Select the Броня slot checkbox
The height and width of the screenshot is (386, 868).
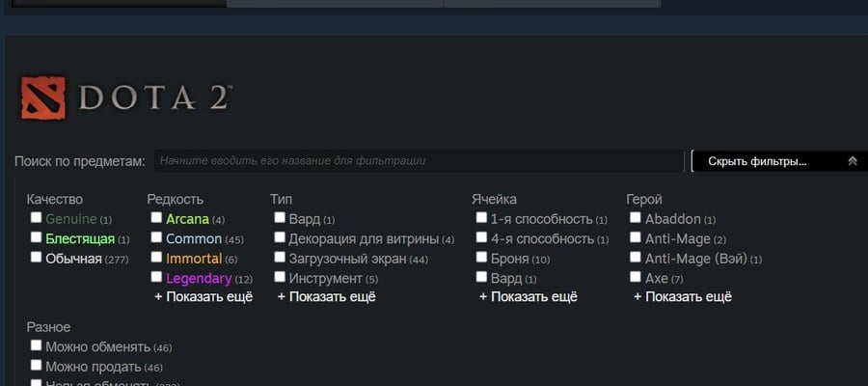481,257
